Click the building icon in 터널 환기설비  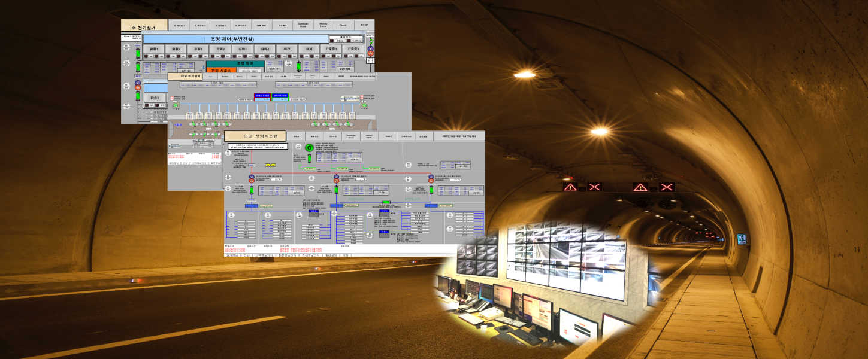(350, 98)
